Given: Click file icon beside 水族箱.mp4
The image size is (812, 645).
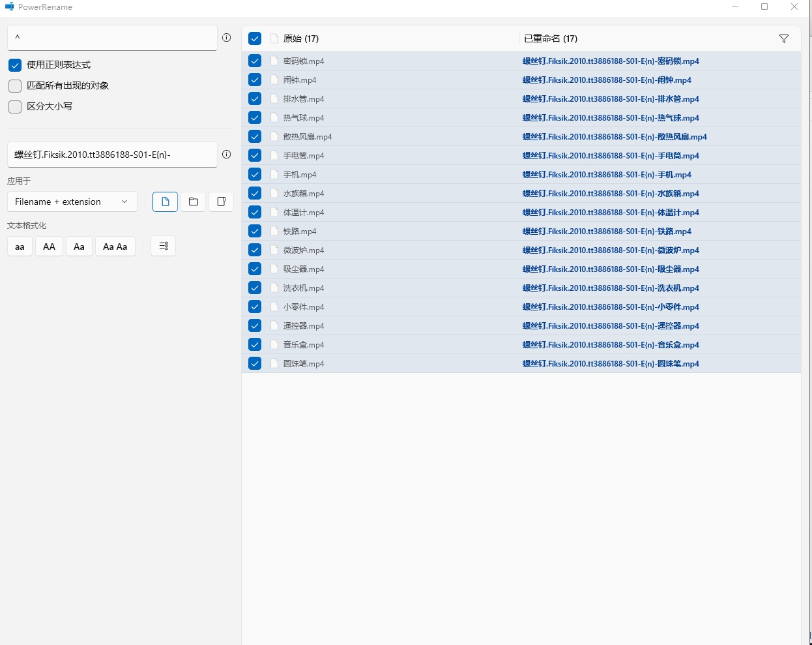Looking at the screenshot, I should (x=274, y=193).
